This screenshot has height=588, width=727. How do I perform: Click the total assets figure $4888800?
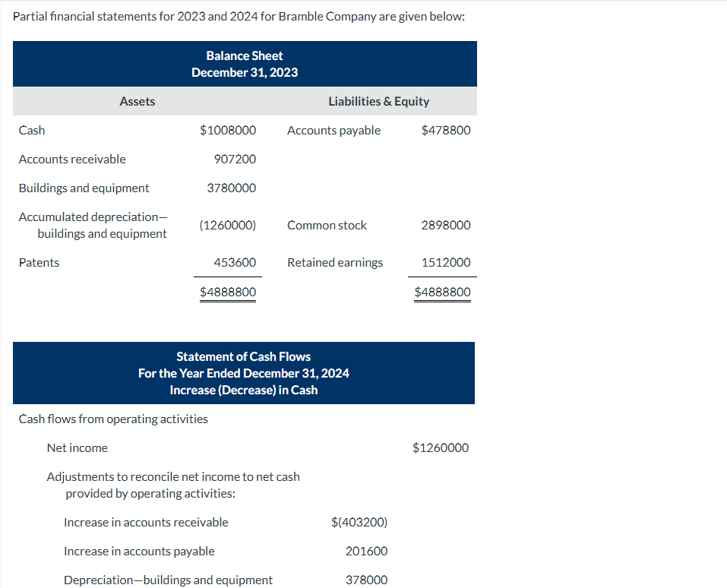pos(227,292)
